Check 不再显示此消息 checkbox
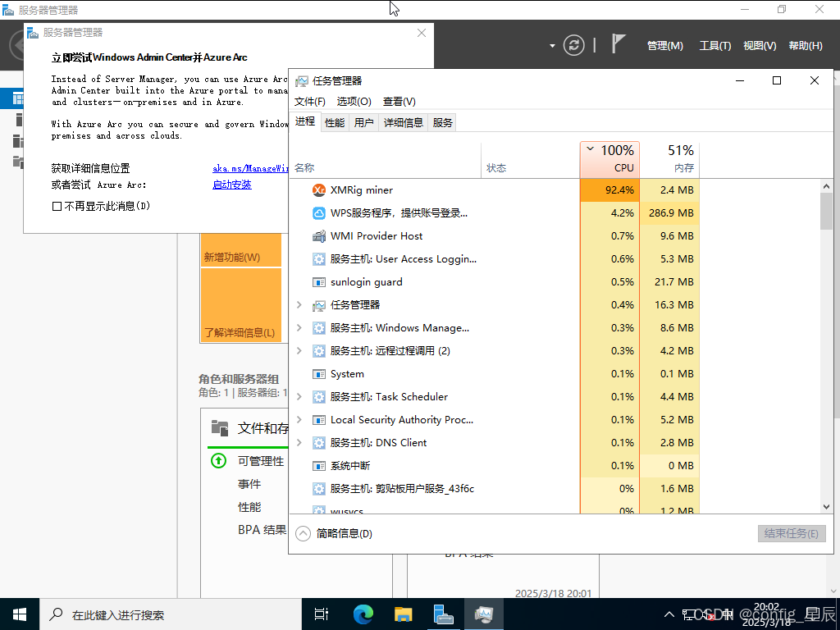This screenshot has height=630, width=840. pos(57,206)
